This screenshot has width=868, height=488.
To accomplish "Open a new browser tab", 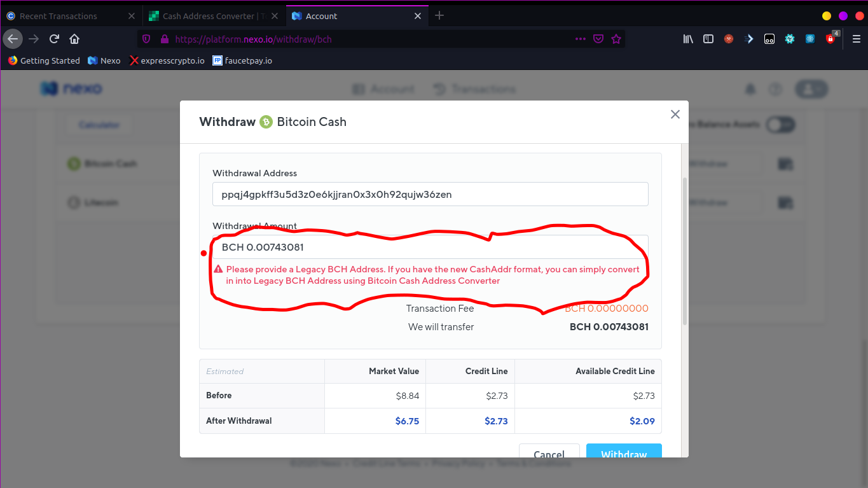I will tap(439, 16).
